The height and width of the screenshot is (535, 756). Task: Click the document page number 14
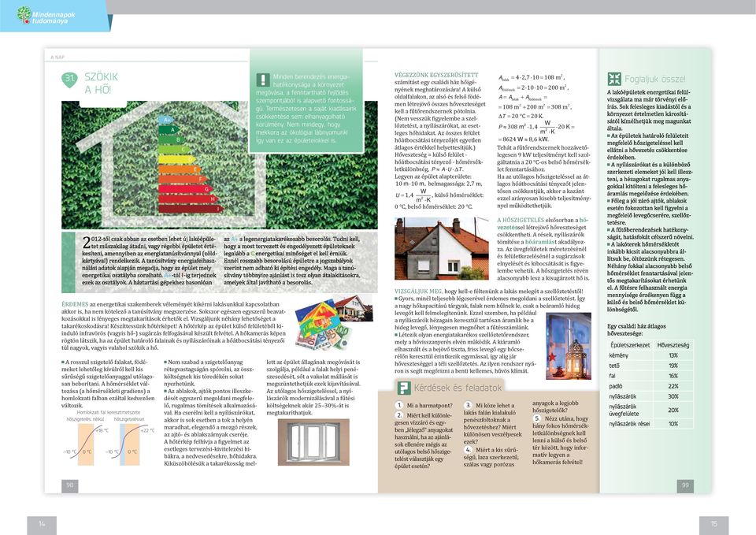click(x=42, y=524)
